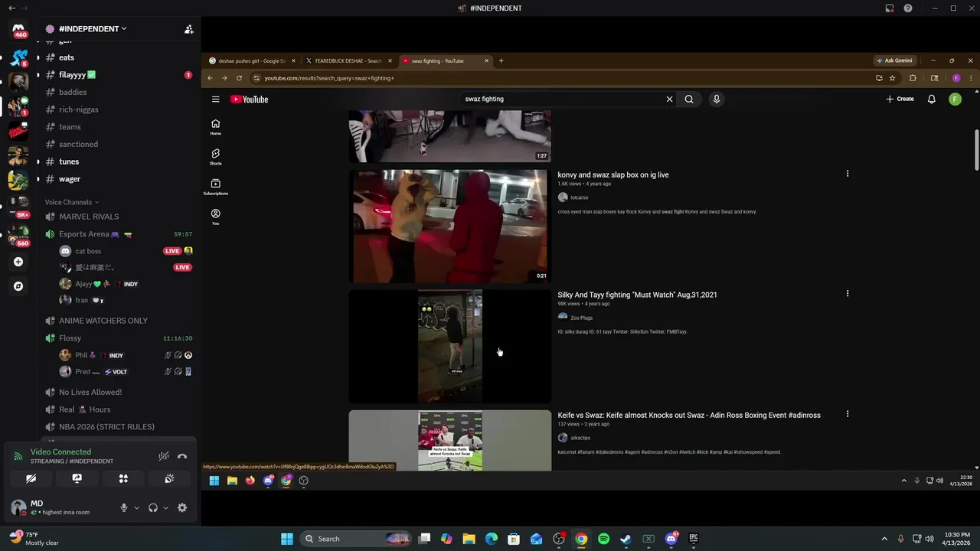
Task: Select user Phil in Flossy channel
Action: click(x=81, y=355)
